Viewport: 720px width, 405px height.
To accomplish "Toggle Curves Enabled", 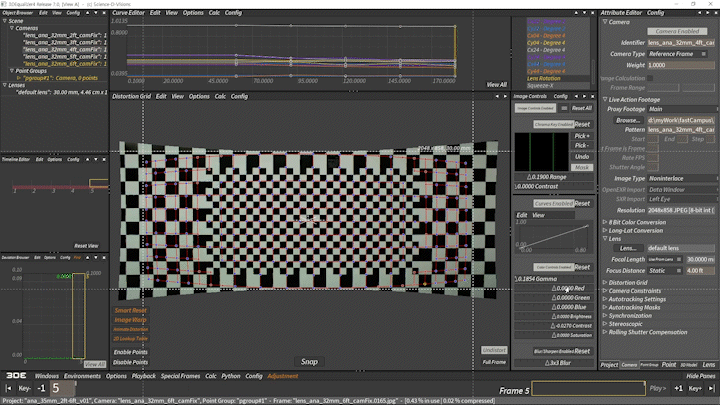I will coord(553,203).
